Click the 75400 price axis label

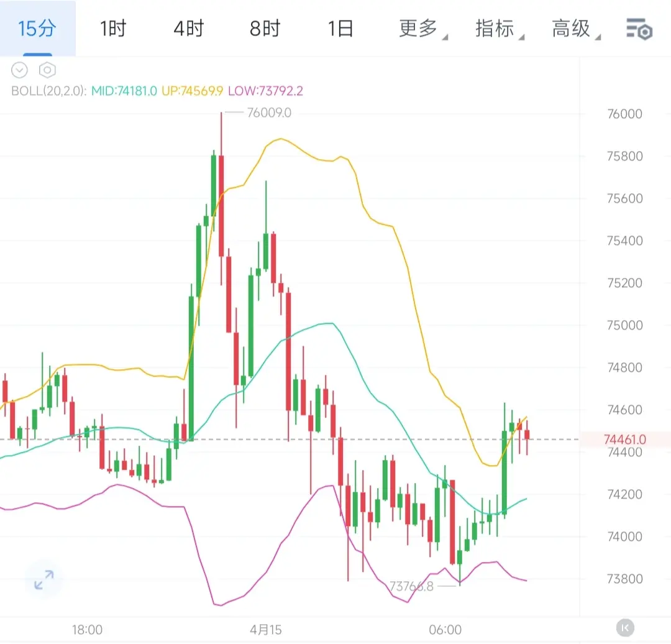pos(625,241)
